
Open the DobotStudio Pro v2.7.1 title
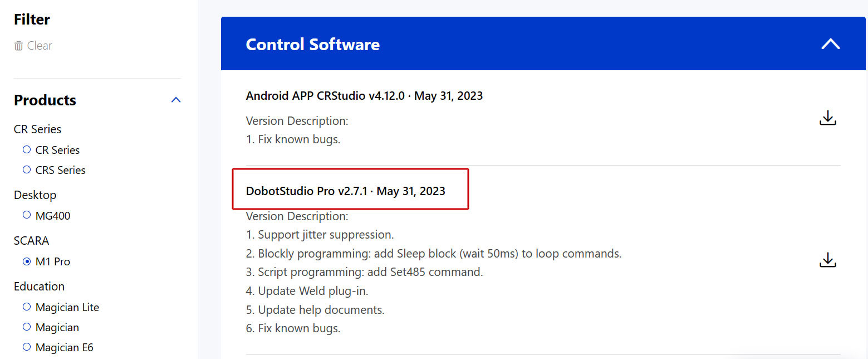tap(345, 191)
